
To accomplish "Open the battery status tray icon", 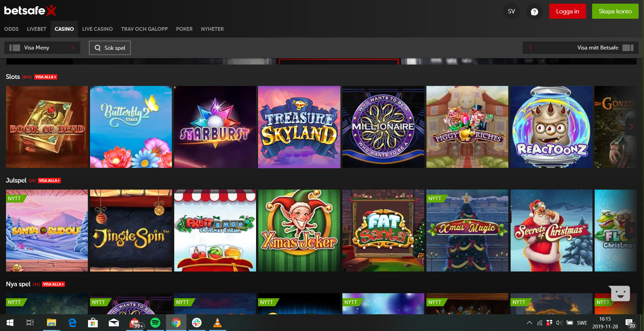I will [569, 323].
